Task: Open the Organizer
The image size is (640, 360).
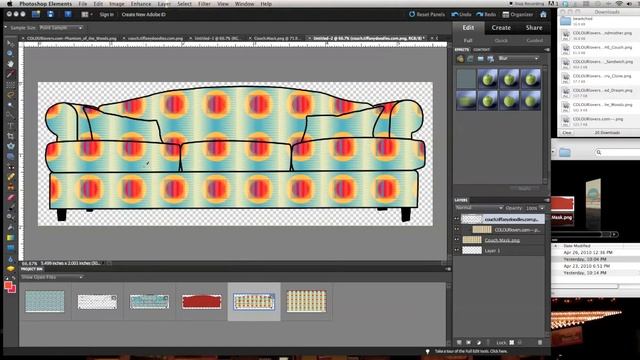Action: pos(518,14)
